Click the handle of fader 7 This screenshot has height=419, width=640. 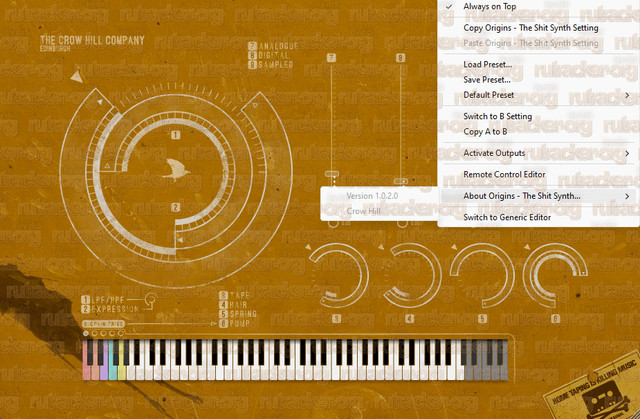331,174
